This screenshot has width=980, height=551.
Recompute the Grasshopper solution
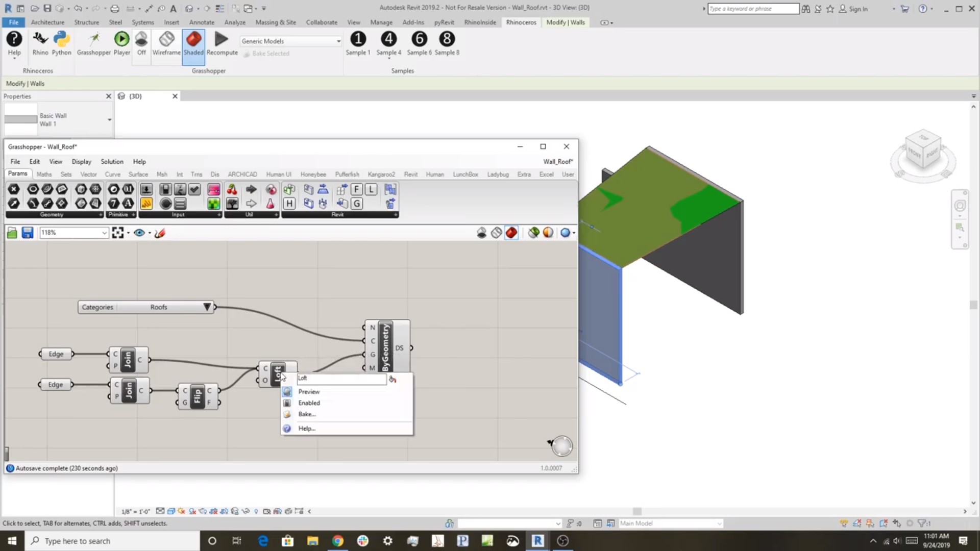[222, 43]
